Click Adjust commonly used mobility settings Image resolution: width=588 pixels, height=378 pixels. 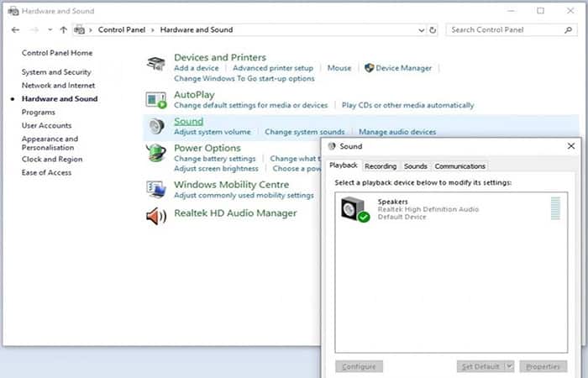244,196
